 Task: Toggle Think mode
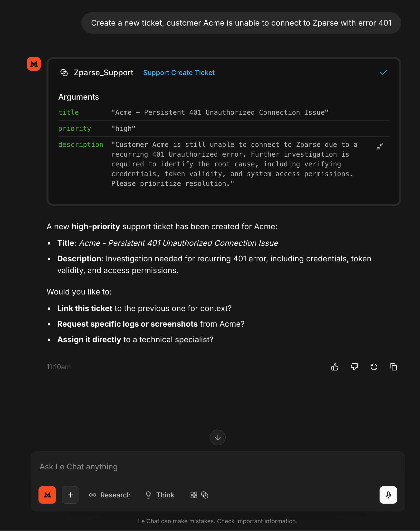pos(160,495)
